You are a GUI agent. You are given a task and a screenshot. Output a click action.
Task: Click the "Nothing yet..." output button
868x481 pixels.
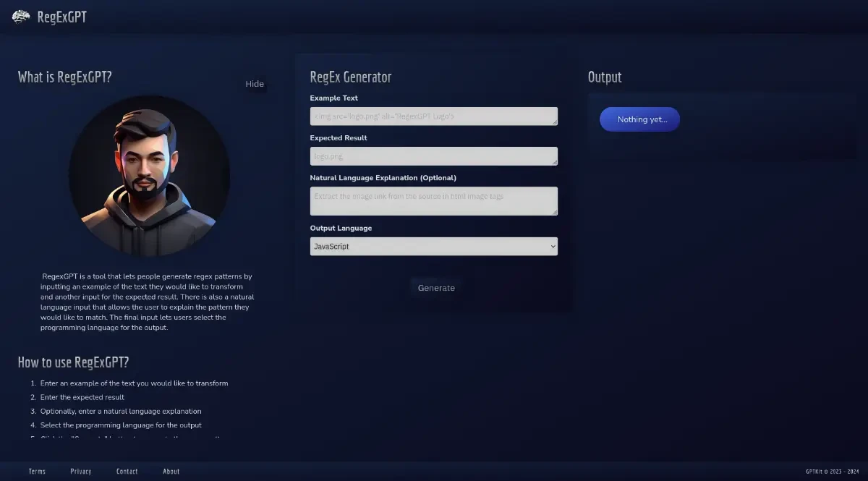click(639, 119)
